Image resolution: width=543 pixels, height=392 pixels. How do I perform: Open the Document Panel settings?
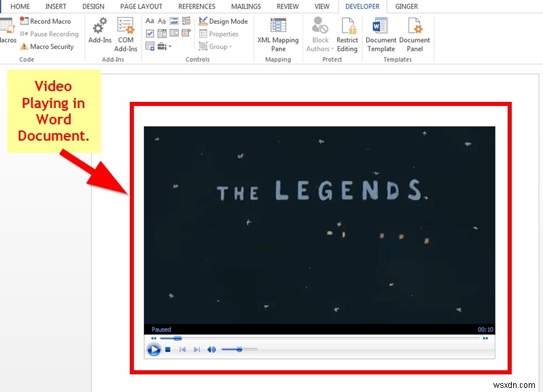click(415, 35)
